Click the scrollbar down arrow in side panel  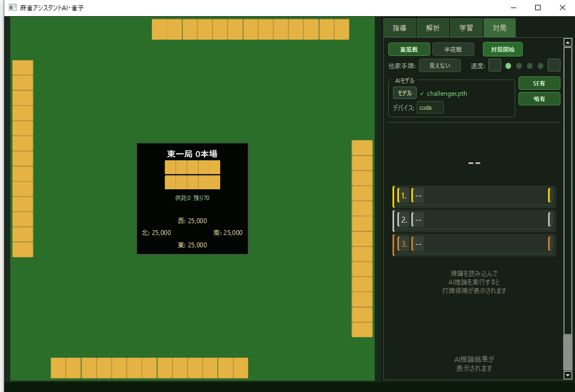pos(567,375)
